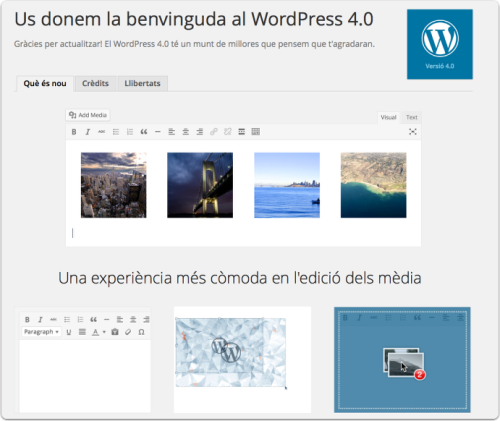This screenshot has height=421, width=500.
Task: Click the distraction-free fullscreen icon
Action: coord(413,132)
